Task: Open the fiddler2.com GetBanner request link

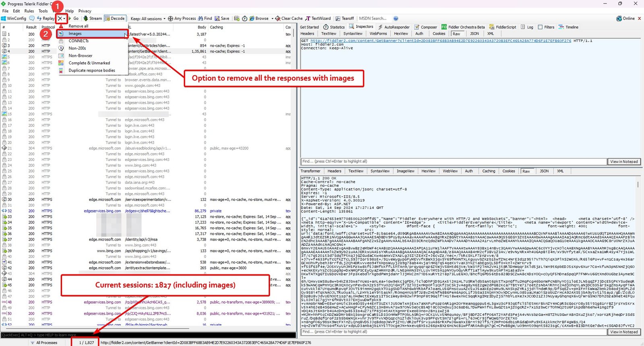Action: click(441, 41)
